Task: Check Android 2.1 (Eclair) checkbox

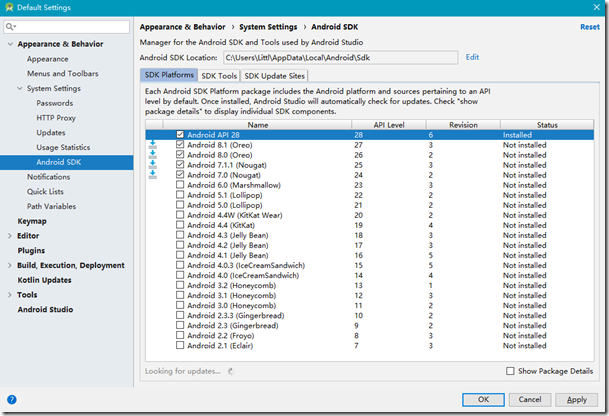Action: pos(180,345)
